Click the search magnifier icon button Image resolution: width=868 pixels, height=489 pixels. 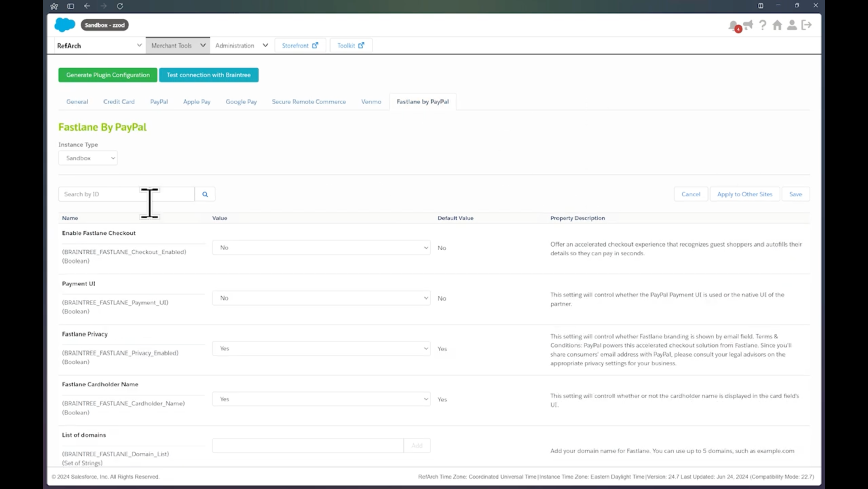point(205,194)
